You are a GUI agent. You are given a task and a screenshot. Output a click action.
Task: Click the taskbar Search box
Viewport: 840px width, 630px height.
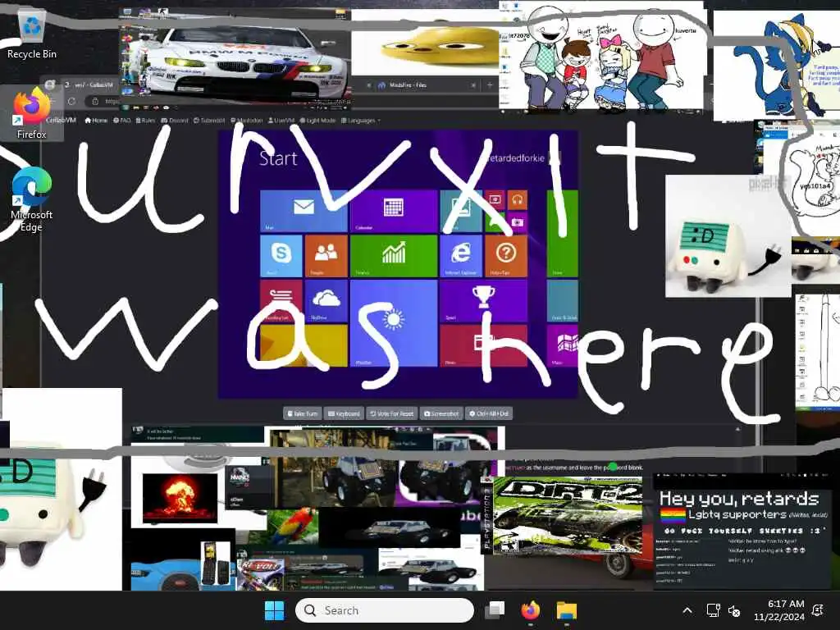tap(384, 610)
